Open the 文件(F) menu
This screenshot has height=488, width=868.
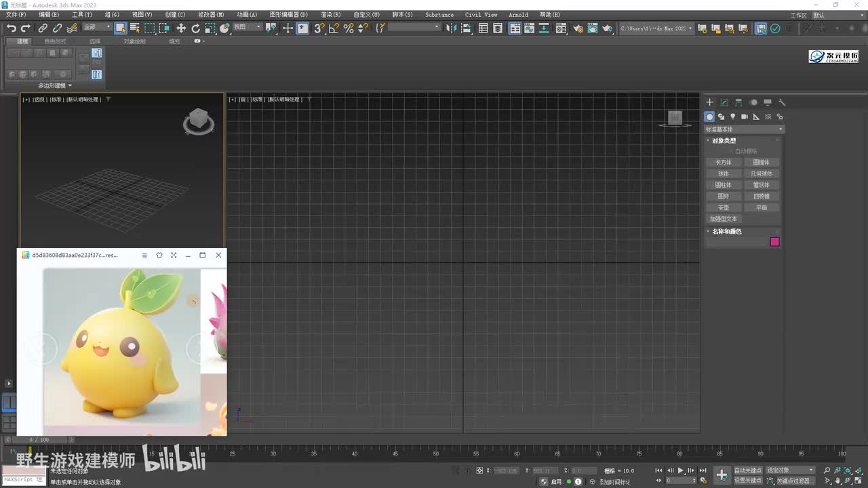[x=16, y=14]
